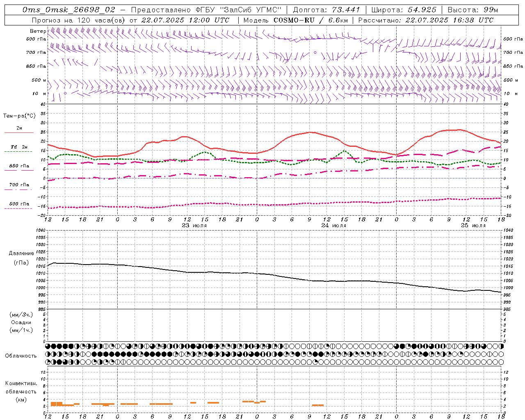Screen dimensions: 525x420
Task: Select the 'Прогноз на 120 часа(ов)' text
Action: (x=79, y=20)
